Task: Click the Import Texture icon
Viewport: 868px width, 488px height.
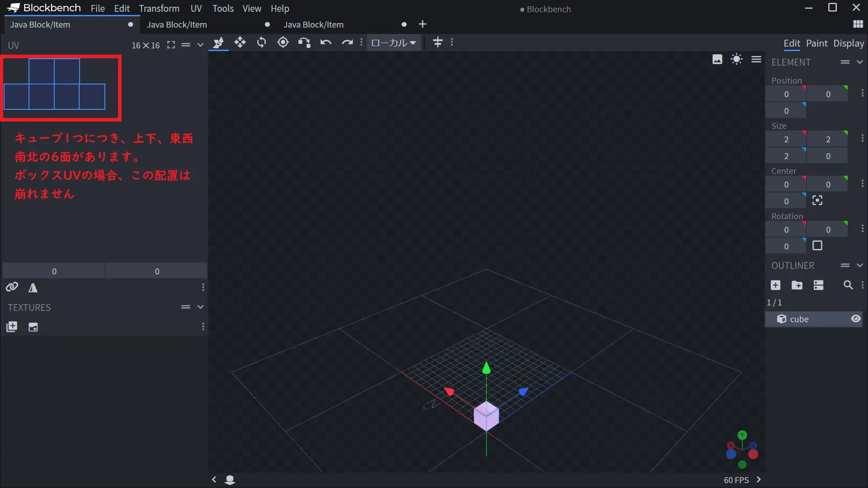Action: [x=12, y=327]
